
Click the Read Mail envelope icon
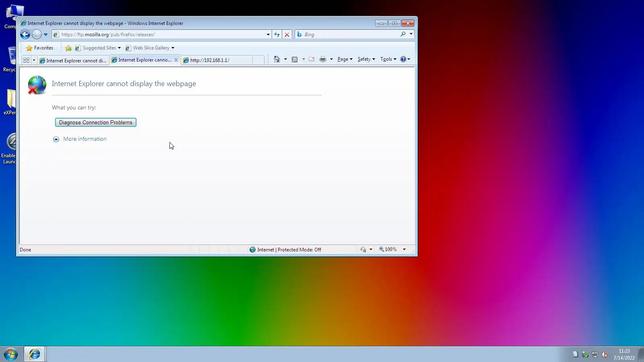tap(312, 59)
